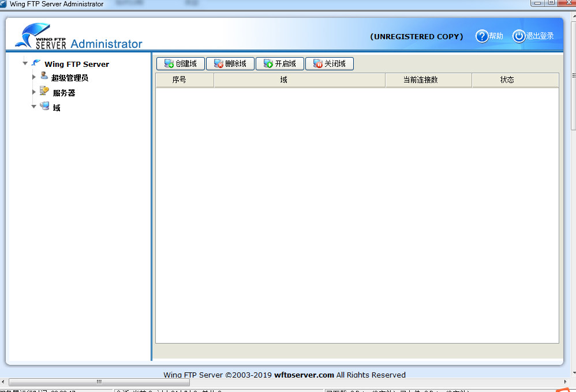Select Wing FTP Server in the tree

point(77,64)
